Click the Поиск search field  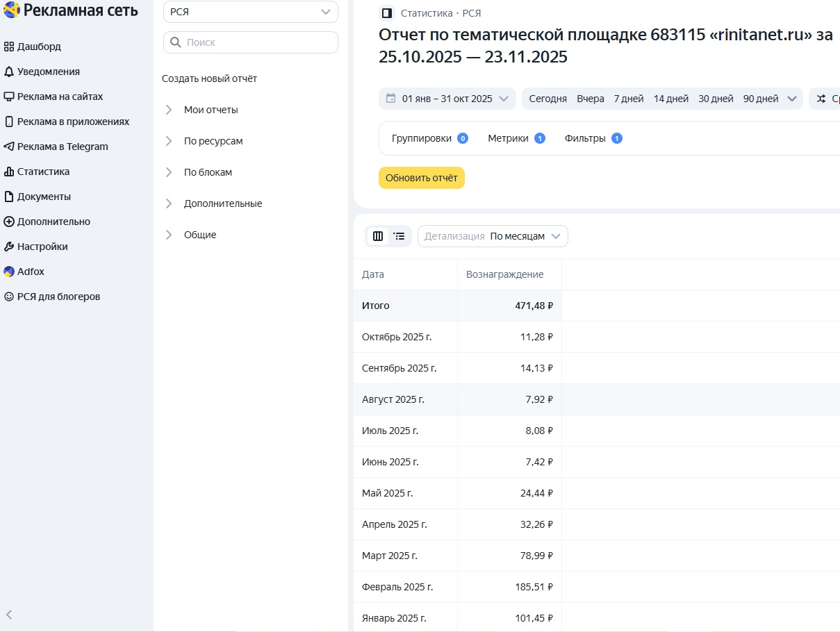pyautogui.click(x=250, y=42)
